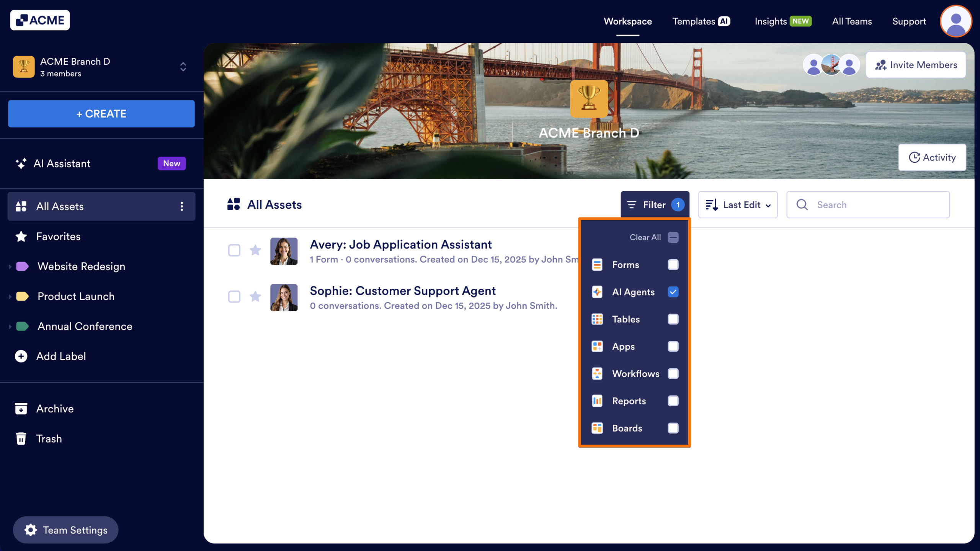Screen dimensions: 980x551
Task: Open the Archive section
Action: pos(55,409)
